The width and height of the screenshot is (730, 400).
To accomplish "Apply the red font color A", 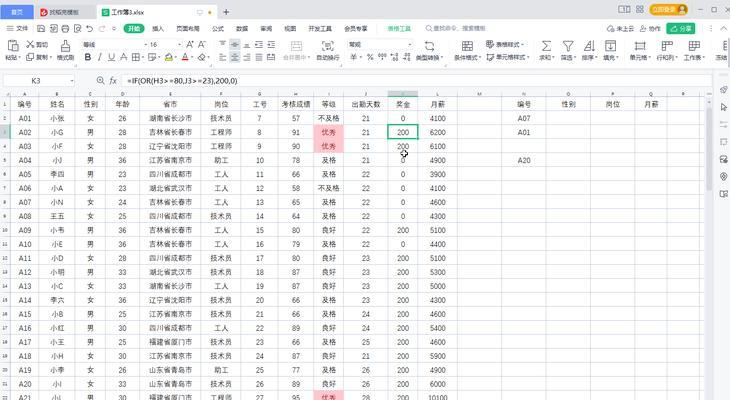I will [185, 57].
